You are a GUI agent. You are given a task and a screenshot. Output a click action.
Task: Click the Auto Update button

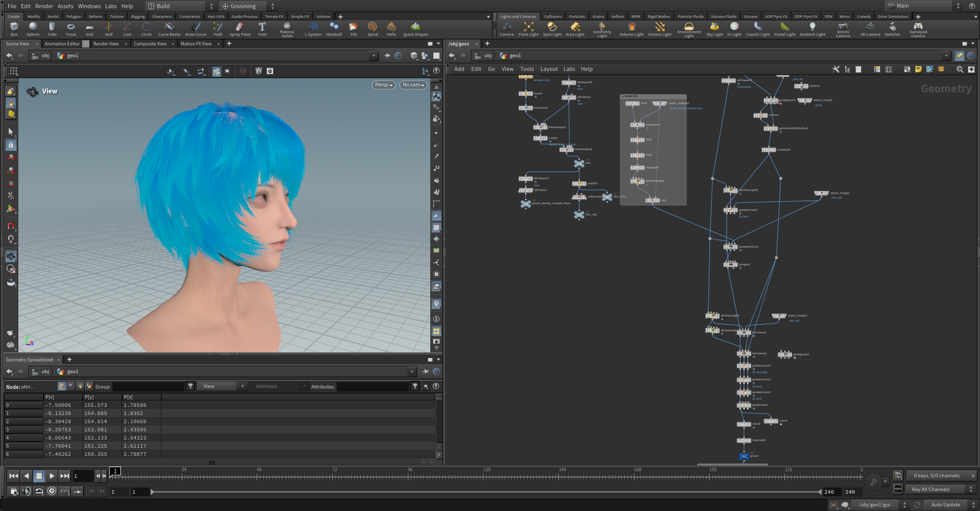point(945,505)
